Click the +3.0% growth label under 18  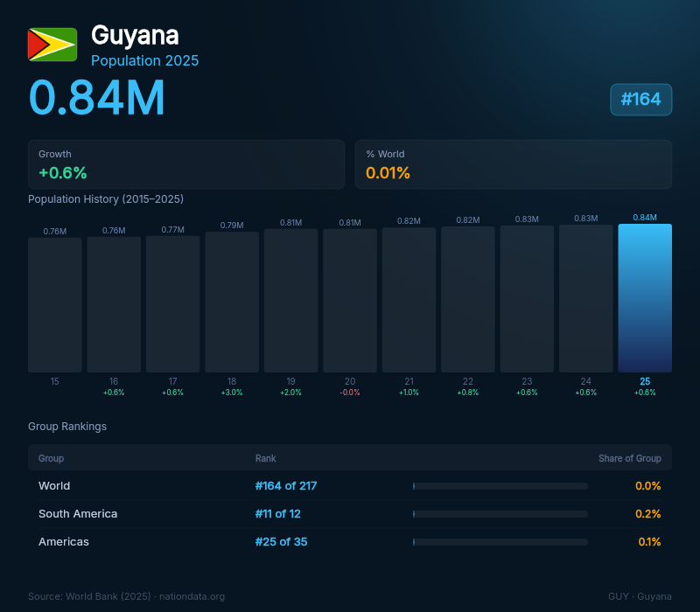click(x=232, y=393)
